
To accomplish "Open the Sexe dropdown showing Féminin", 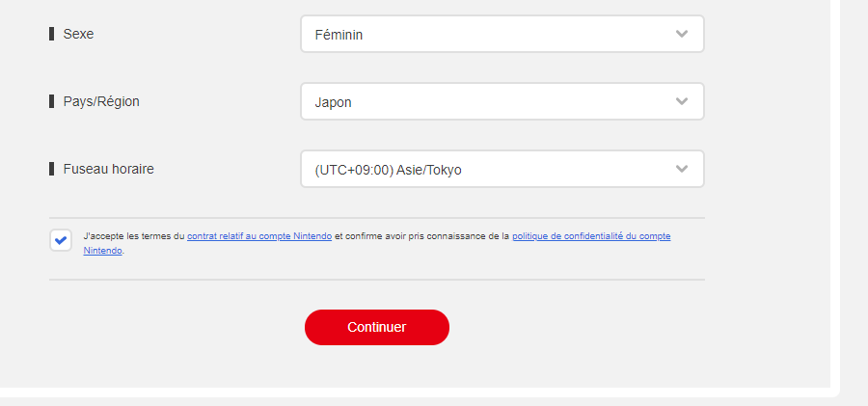I will point(502,34).
